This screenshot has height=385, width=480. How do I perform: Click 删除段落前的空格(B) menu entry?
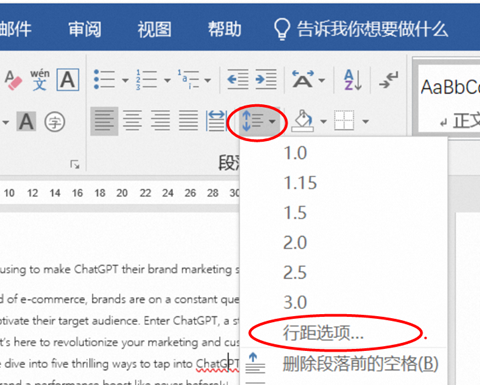click(344, 364)
